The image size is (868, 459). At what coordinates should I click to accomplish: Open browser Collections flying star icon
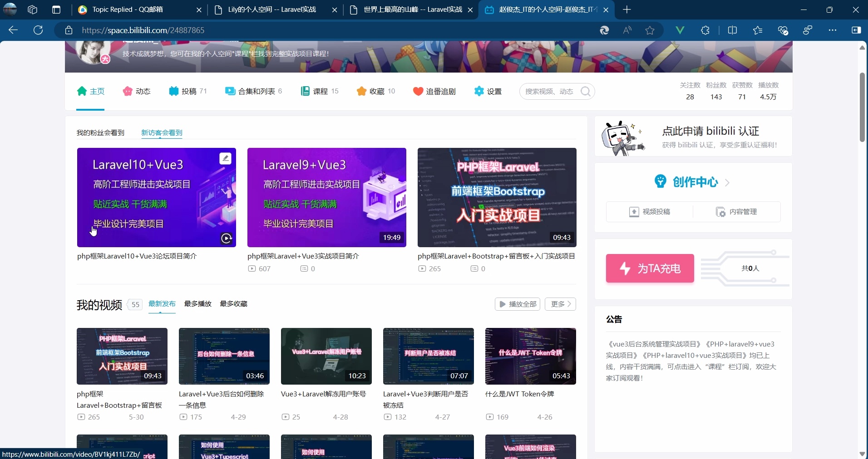[757, 30]
